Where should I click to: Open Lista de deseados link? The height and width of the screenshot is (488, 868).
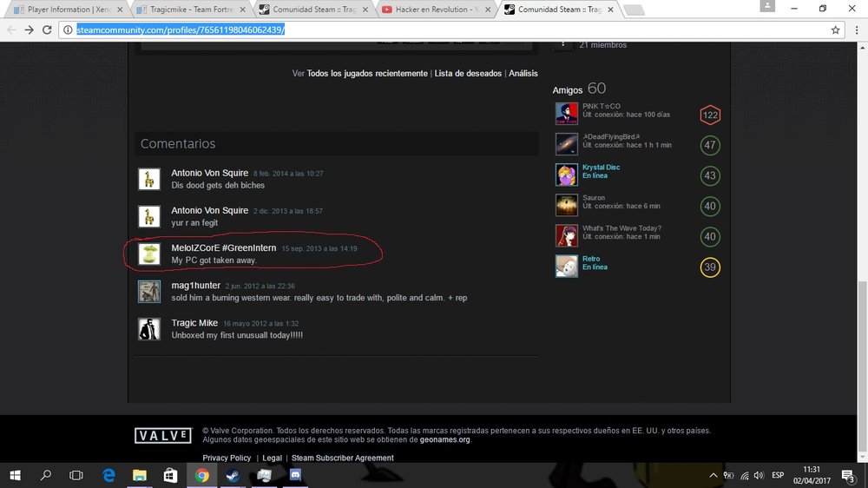click(x=468, y=73)
